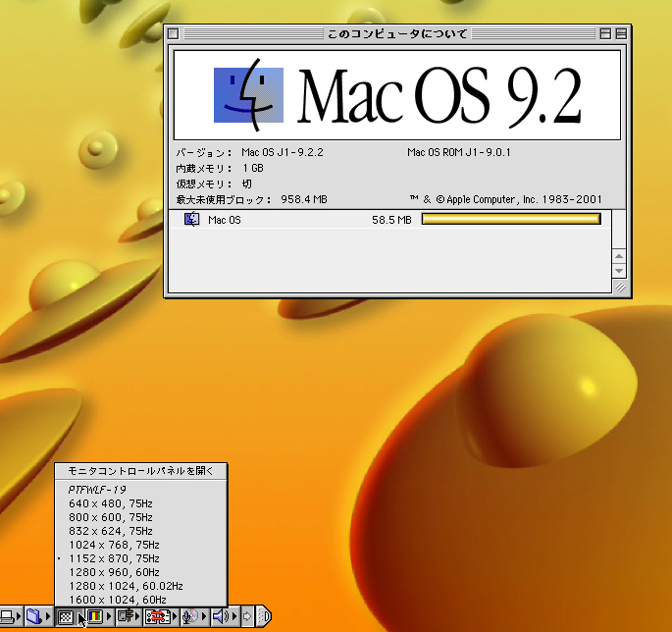
Task: Select 1600 x 1024, 60Hz resolution
Action: 141,599
